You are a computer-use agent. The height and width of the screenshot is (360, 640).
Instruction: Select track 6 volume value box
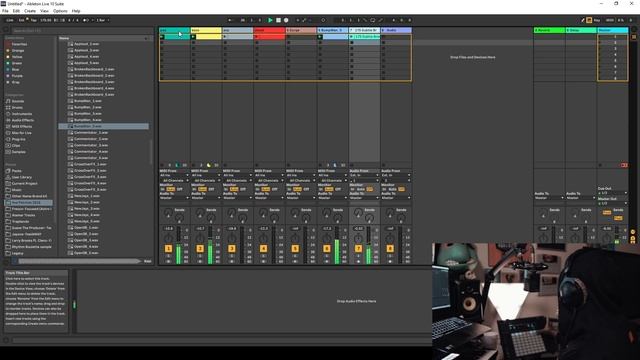click(327, 229)
